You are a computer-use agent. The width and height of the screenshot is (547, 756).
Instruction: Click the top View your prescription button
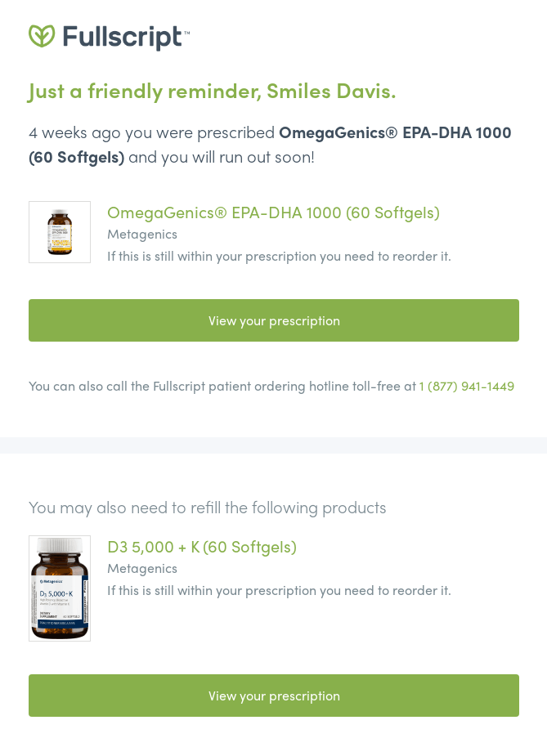point(274,320)
